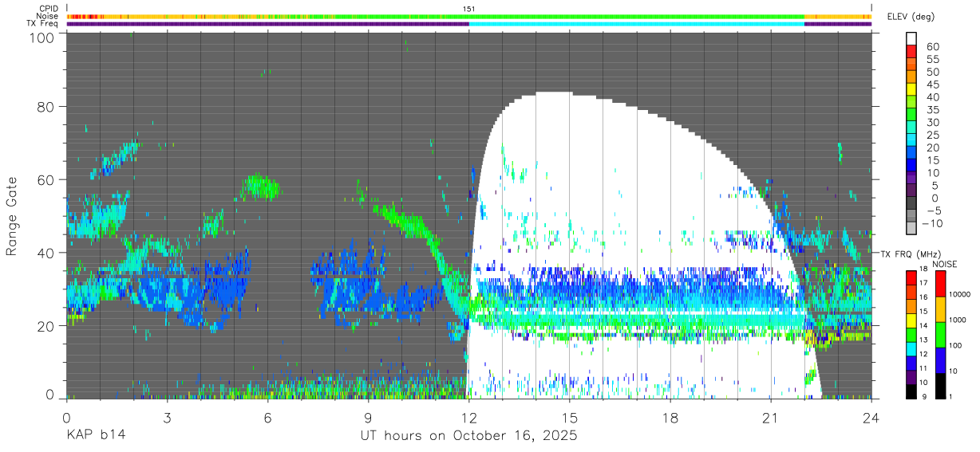980x452 pixels.
Task: Click the -5 label on ELEV scale
Action: [x=933, y=210]
